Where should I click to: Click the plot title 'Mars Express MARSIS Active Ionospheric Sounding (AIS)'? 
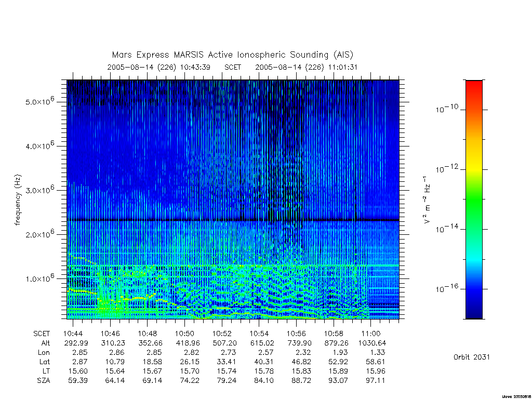click(x=232, y=55)
